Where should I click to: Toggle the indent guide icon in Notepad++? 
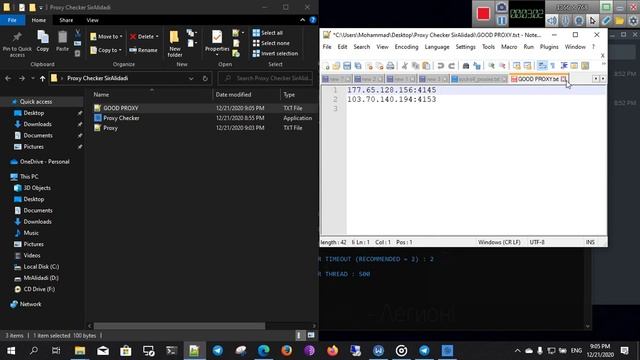click(x=564, y=66)
